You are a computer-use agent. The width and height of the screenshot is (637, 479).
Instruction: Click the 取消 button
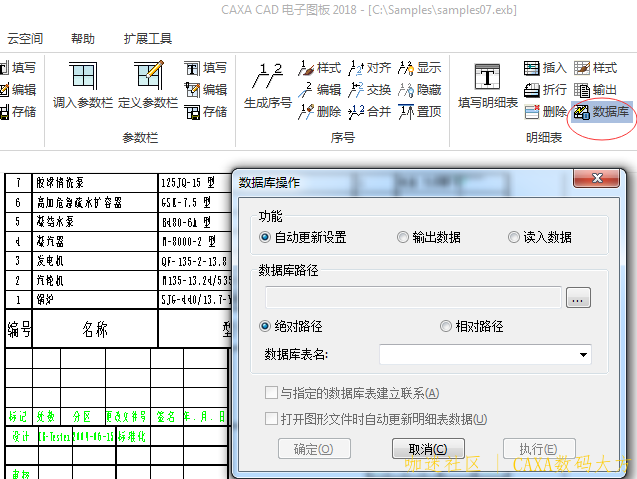tap(427, 449)
